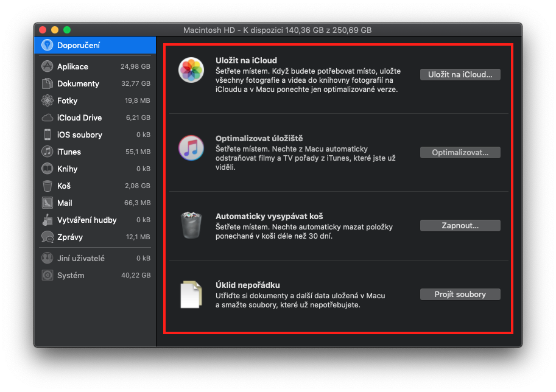Click the iOS soubory phone icon
556x392 pixels.
point(47,135)
